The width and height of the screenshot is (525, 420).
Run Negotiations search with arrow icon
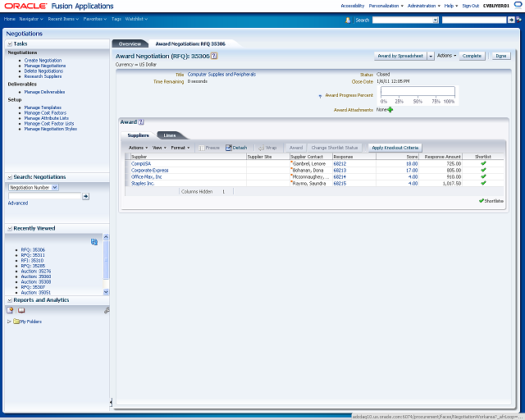click(x=85, y=196)
